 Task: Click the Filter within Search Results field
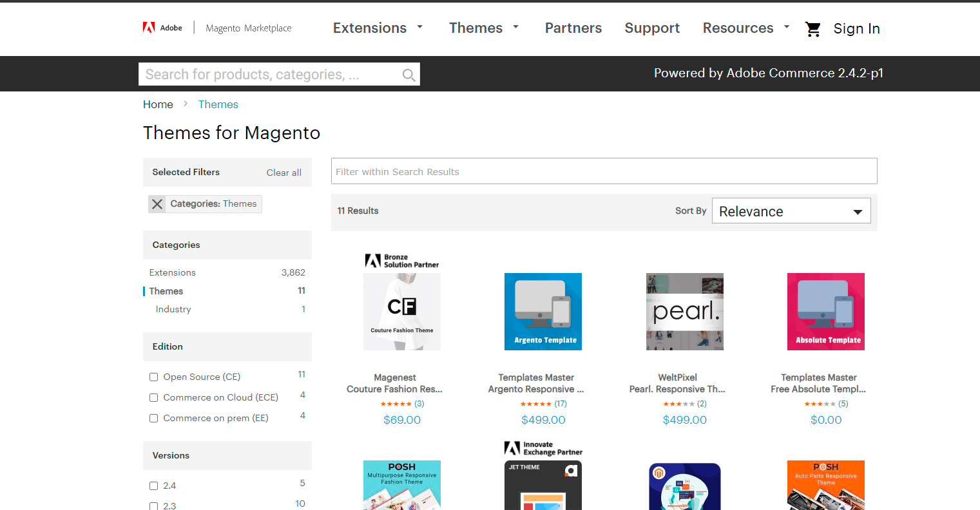(x=604, y=171)
